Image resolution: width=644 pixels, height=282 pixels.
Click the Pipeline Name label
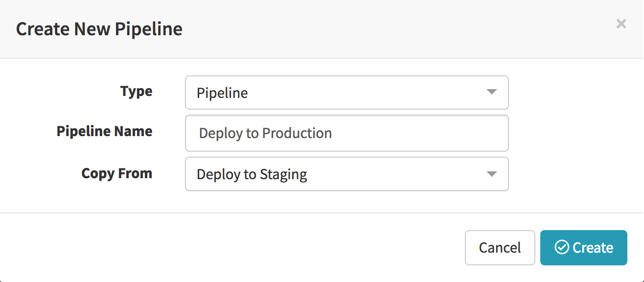(104, 131)
